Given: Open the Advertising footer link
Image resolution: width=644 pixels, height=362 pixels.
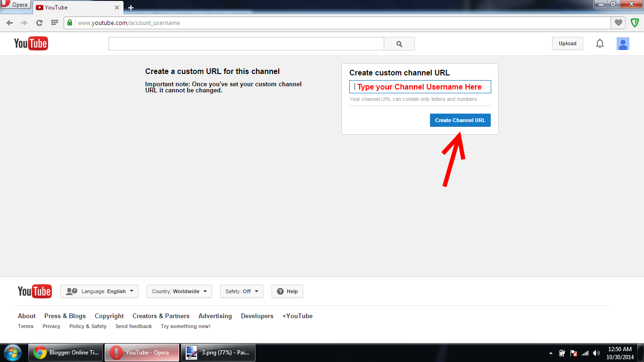Looking at the screenshot, I should 215,316.
